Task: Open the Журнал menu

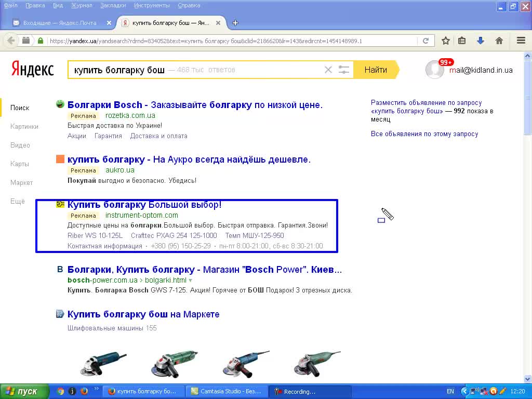Action: 82,5
